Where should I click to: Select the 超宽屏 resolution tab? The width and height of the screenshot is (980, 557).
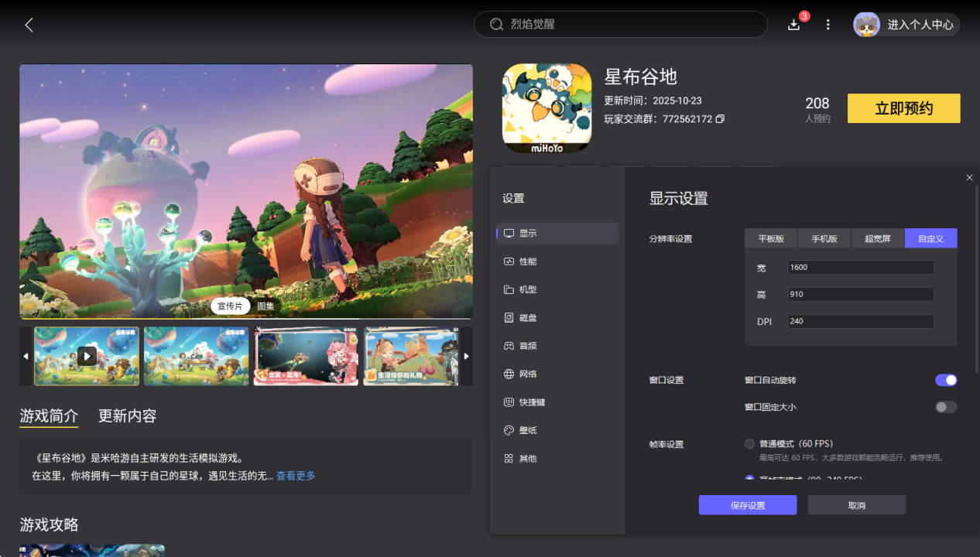click(x=878, y=238)
